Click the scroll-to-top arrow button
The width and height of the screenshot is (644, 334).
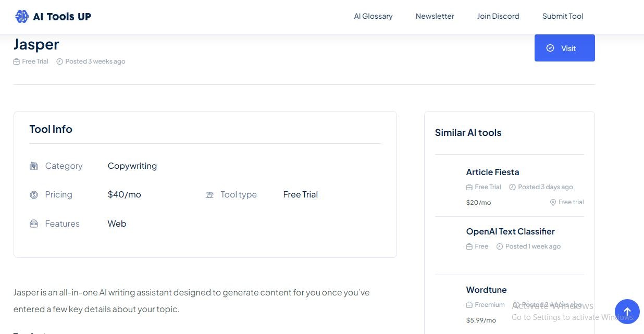tap(627, 312)
